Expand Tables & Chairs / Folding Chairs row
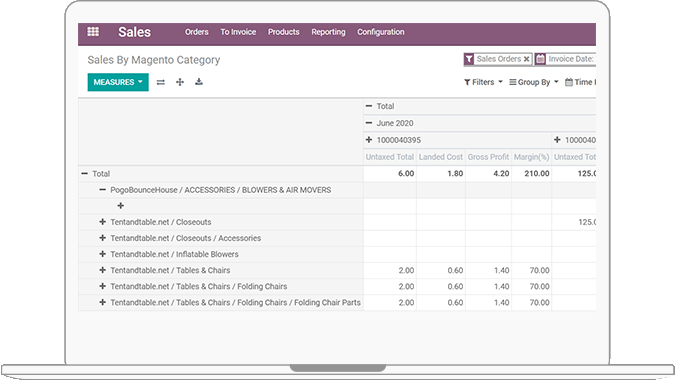Viewport: 675px width, 380px height. point(102,286)
